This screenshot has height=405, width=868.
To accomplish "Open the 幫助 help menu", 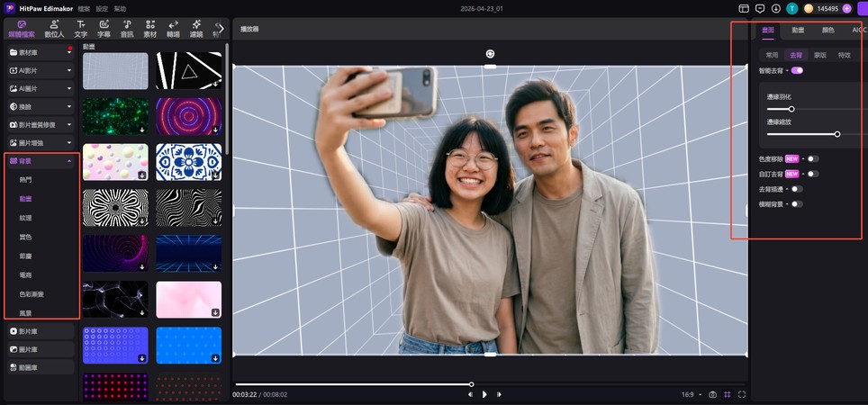I will tap(120, 9).
